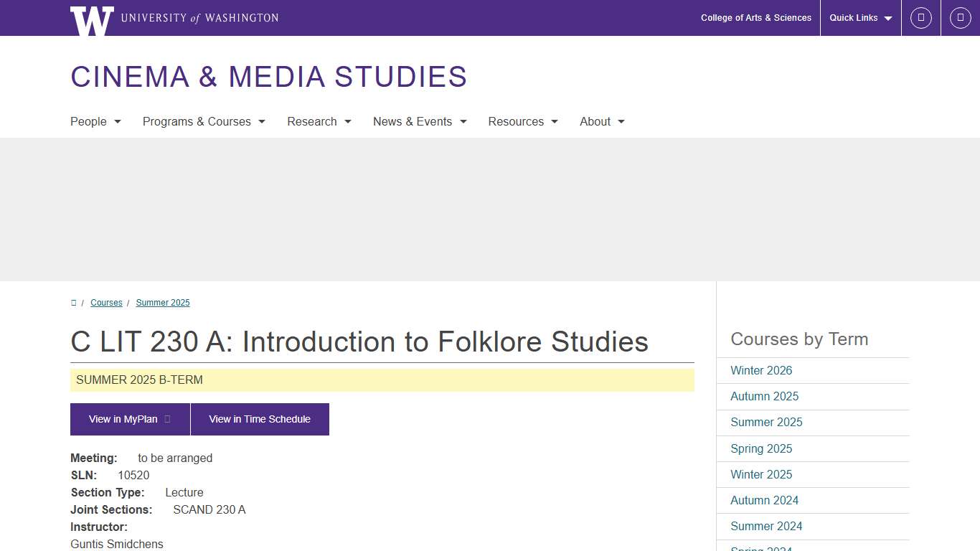The width and height of the screenshot is (980, 551).
Task: Click the rightmost circular header icon
Action: [x=960, y=17]
